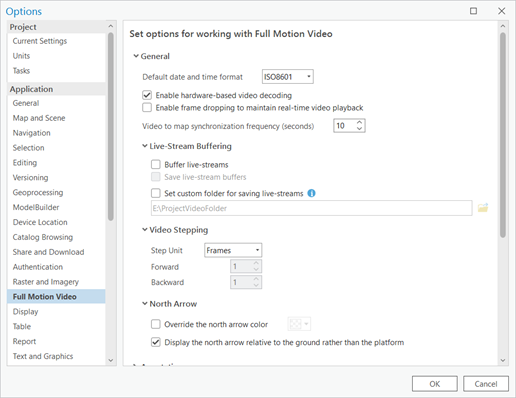Click the Project group header
The image size is (516, 398).
tap(56, 27)
